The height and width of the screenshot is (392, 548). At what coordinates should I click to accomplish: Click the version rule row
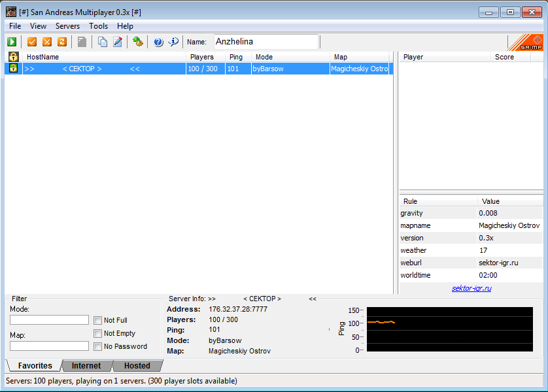click(471, 238)
